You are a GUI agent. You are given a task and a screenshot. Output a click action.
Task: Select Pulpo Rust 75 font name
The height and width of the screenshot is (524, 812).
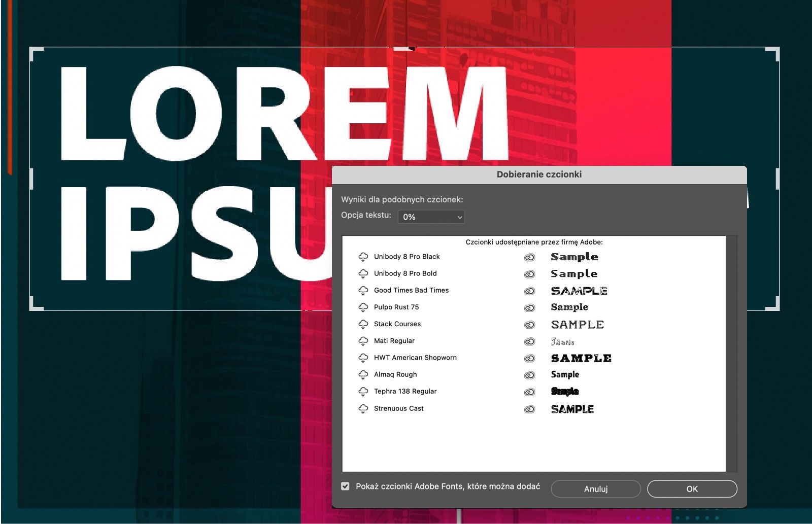click(x=396, y=307)
